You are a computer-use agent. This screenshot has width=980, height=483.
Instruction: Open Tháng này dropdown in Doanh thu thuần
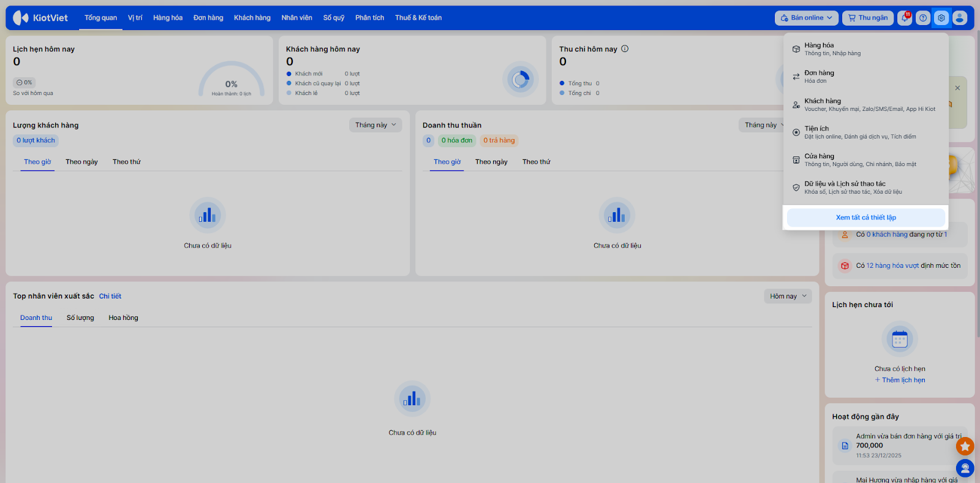point(761,125)
